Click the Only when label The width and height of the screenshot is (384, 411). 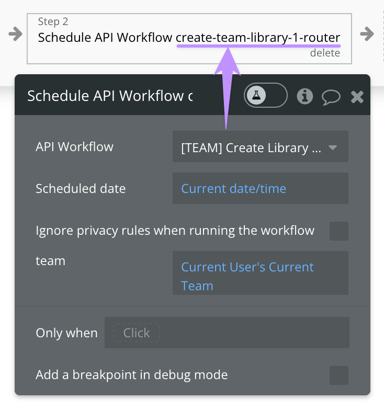[x=67, y=333]
